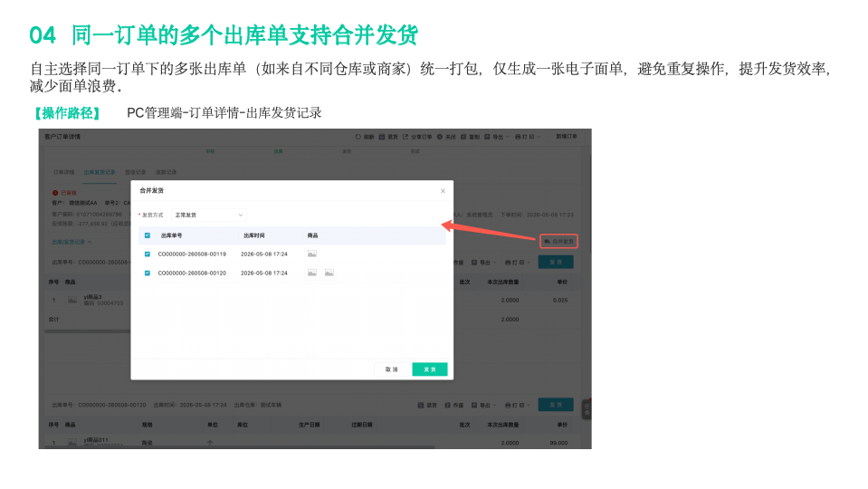868x489 pixels.
Task: Open the 导出 dropdown in the top toolbar
Action: tap(497, 137)
